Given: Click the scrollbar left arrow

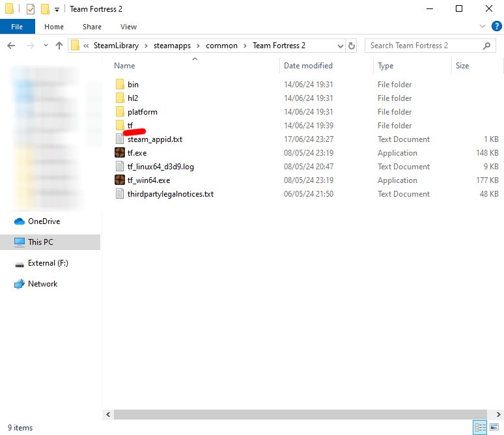Looking at the screenshot, I should (108, 414).
